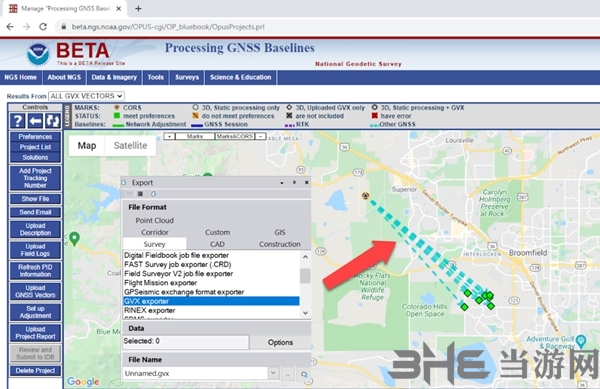
Task: Click the Delete Project button
Action: [35, 370]
